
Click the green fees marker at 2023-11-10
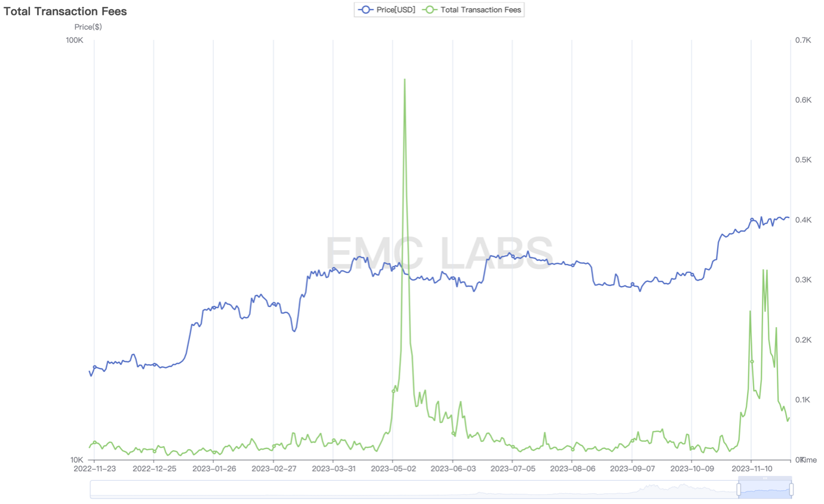pyautogui.click(x=752, y=362)
